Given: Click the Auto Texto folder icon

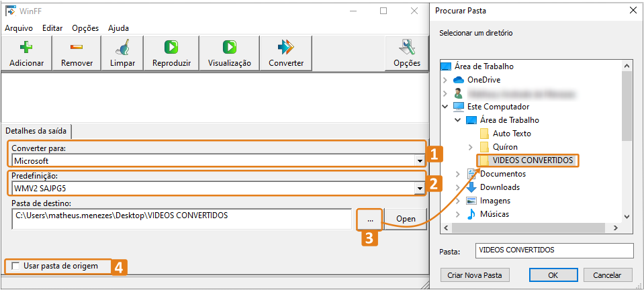Looking at the screenshot, I should coord(484,134).
